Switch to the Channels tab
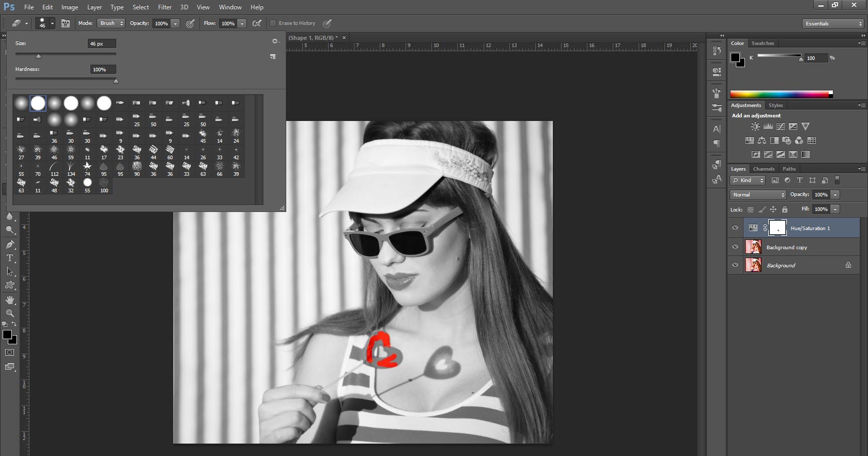 tap(763, 169)
